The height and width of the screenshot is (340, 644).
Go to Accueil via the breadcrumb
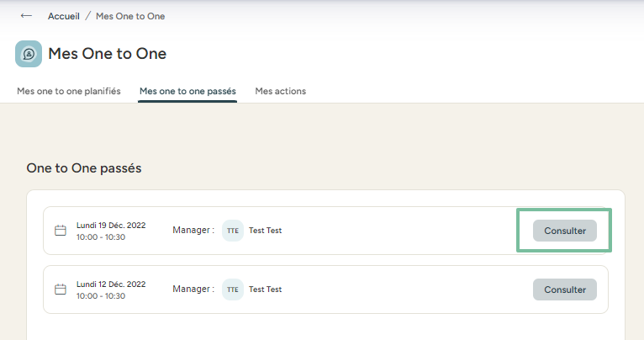(x=64, y=16)
